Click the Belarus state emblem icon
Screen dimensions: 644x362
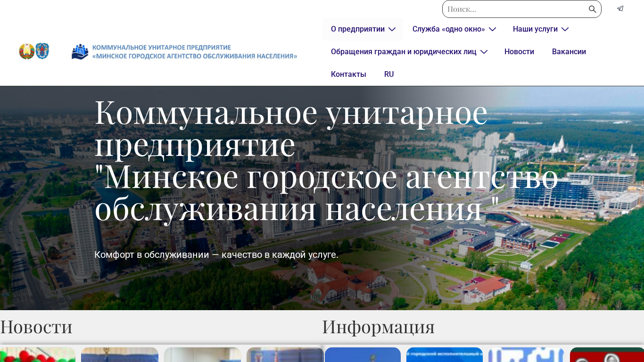(26, 51)
